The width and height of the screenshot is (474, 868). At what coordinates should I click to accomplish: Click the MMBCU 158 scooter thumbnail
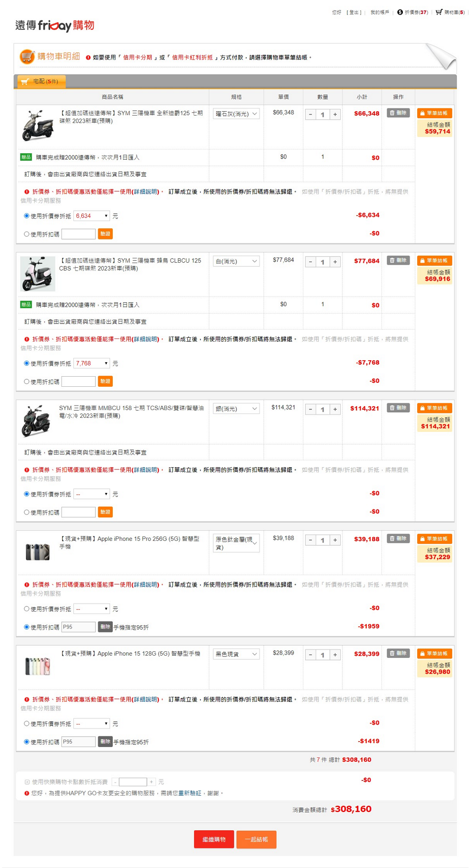click(37, 421)
